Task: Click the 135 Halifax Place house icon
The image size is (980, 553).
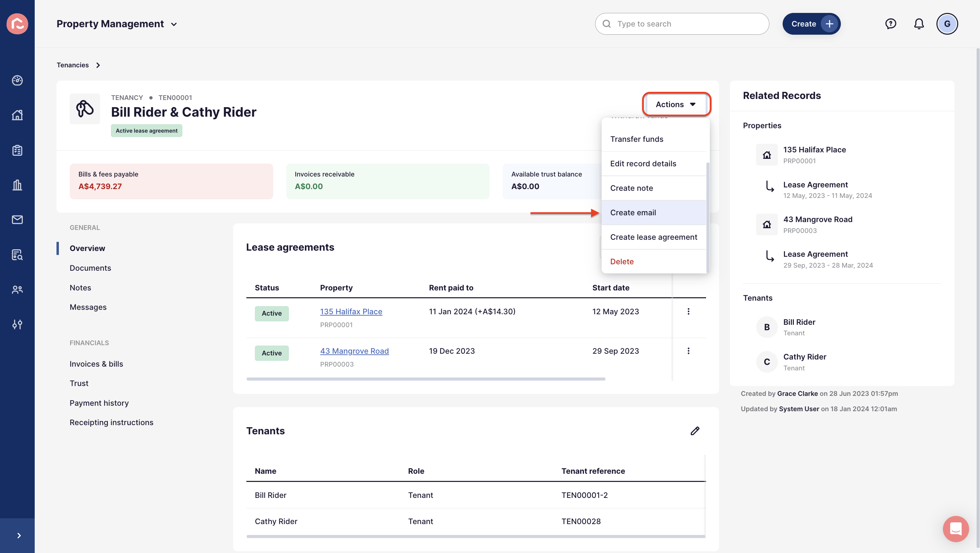Action: (767, 155)
